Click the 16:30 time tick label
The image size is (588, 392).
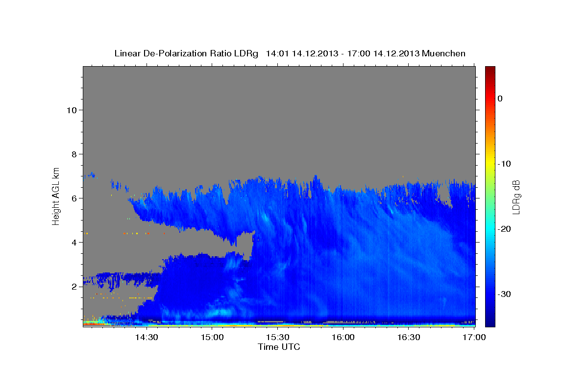[409, 338]
